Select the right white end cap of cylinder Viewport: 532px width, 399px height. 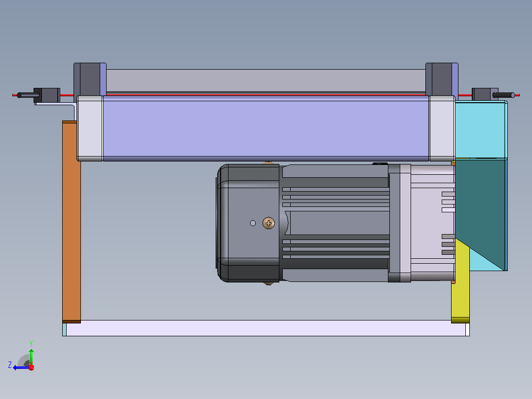pyautogui.click(x=442, y=128)
